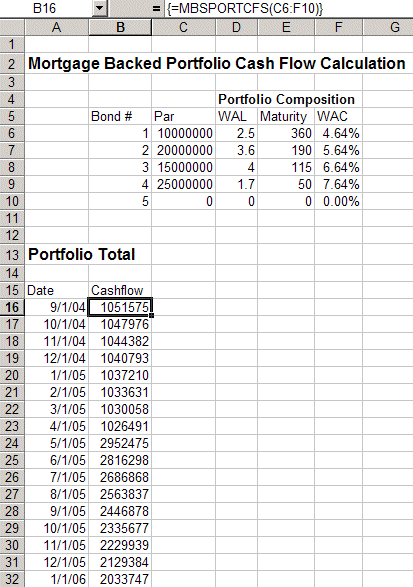Image resolution: width=413 pixels, height=587 pixels.
Task: Select column B header
Action: pyautogui.click(x=120, y=27)
